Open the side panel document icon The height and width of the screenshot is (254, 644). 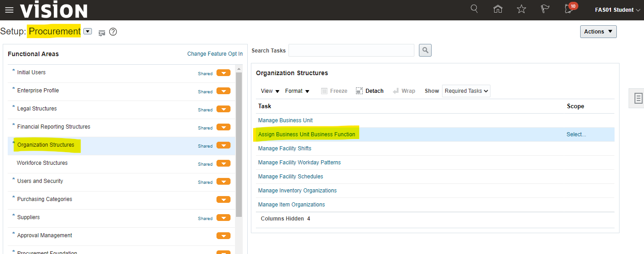tap(638, 98)
